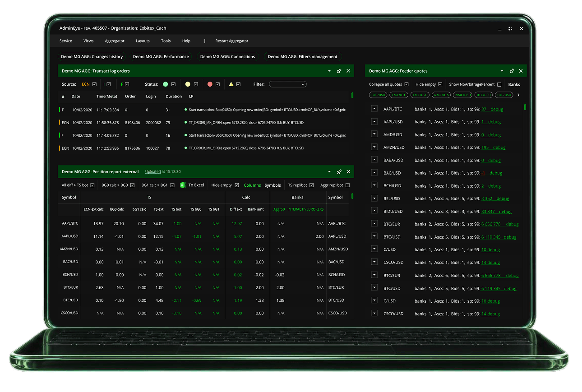Screen dimensions: 582x392
Task: Open the Filter dropdown
Action: (x=288, y=84)
